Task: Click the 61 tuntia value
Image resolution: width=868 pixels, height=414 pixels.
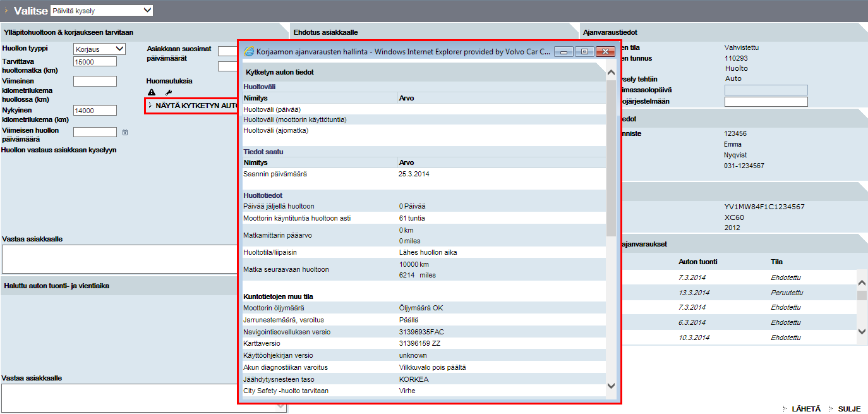Action: point(412,218)
